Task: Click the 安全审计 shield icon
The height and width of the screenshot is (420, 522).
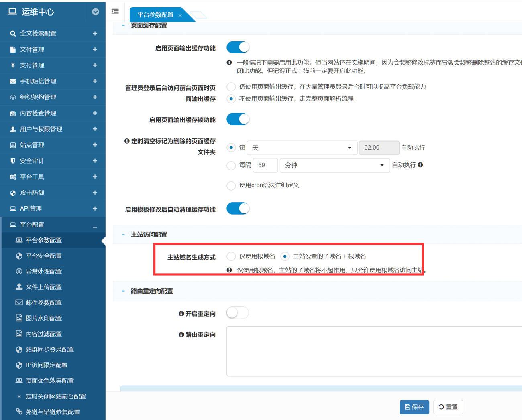Action: pyautogui.click(x=13, y=161)
